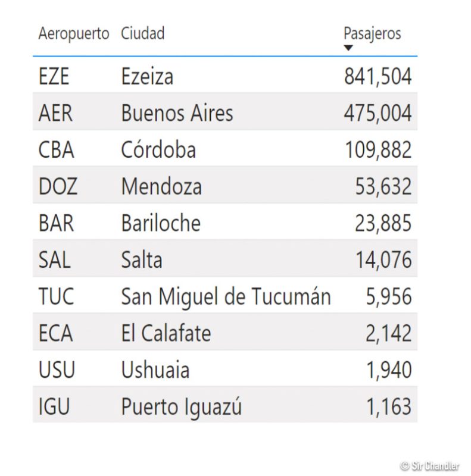Select the Córdoba city cell
This screenshot has height=476, width=471.
click(x=158, y=150)
